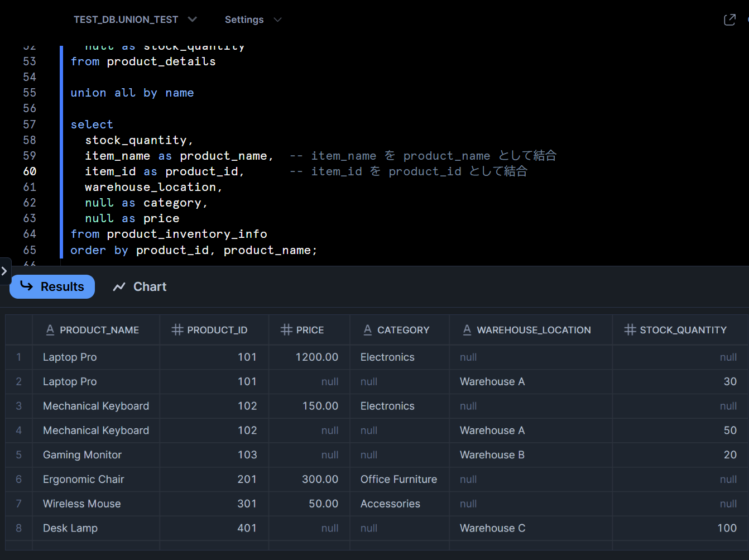Click the 'Gaming Monitor' cell

pyautogui.click(x=96, y=454)
